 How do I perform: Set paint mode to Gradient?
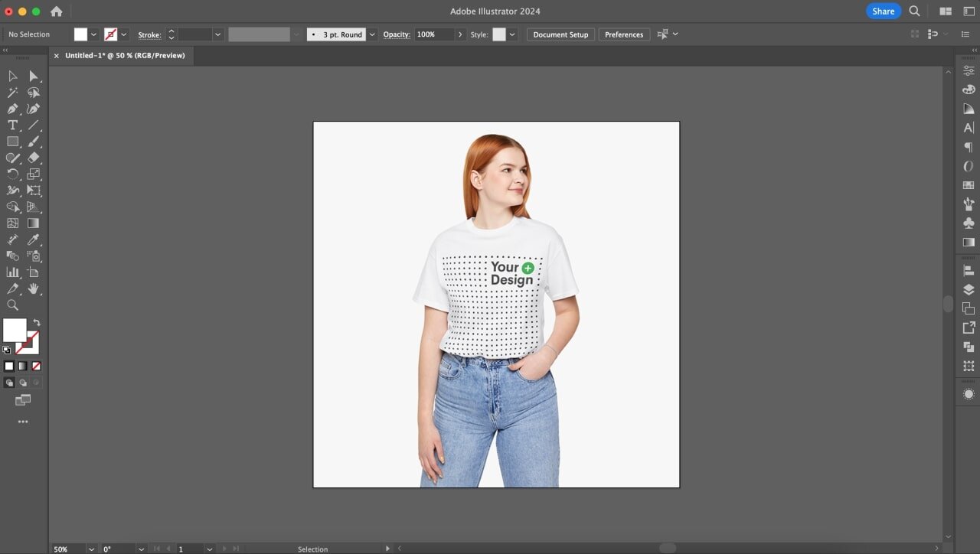tap(22, 367)
